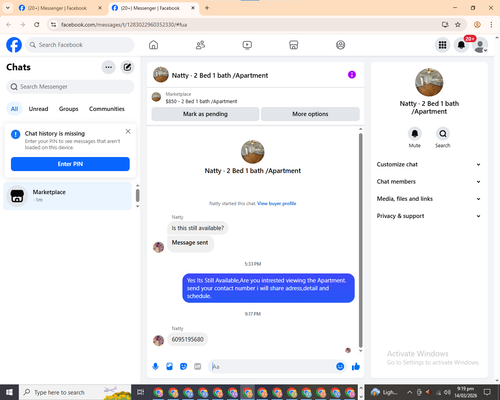
Task: Click the Windows taskbar search box
Action: [75, 392]
